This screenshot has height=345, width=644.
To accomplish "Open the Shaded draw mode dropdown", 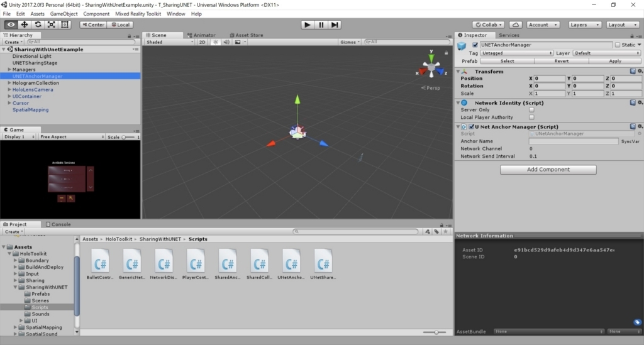I will 170,42.
